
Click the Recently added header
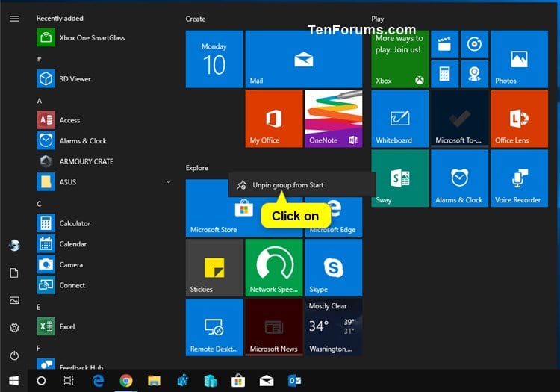pyautogui.click(x=60, y=18)
